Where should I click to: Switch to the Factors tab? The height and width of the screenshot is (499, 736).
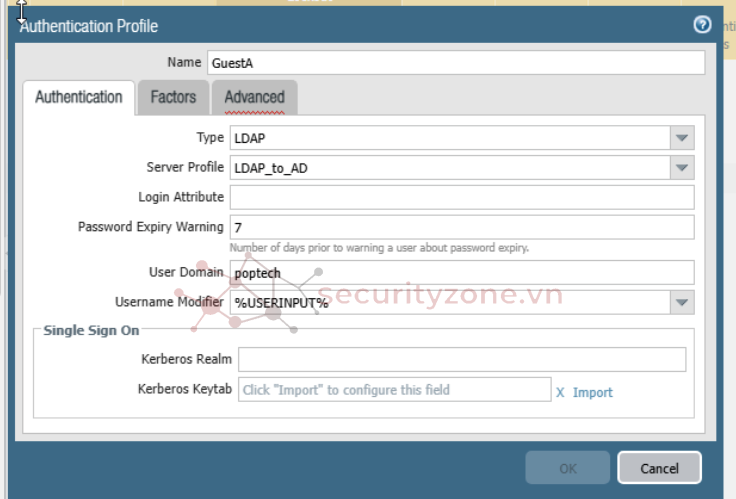click(x=173, y=97)
